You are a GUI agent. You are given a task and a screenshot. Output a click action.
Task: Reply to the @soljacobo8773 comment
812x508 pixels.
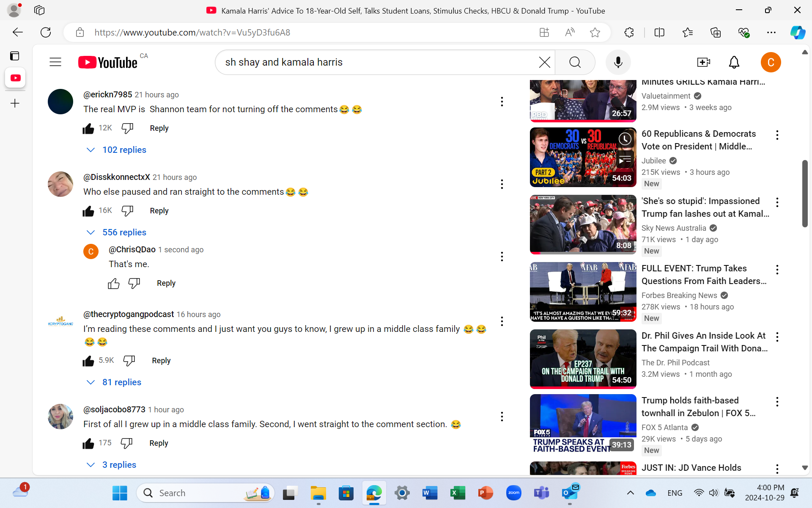pos(159,443)
